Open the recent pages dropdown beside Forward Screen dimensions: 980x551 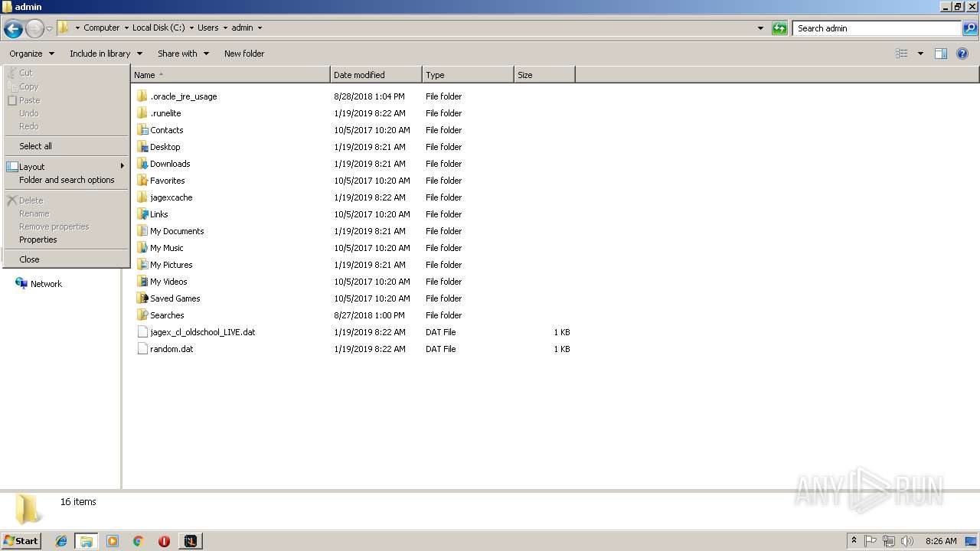49,29
